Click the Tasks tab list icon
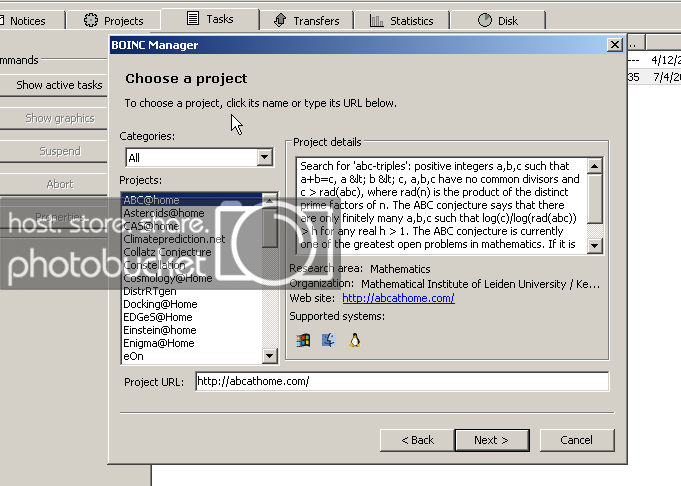Image resolution: width=681 pixels, height=486 pixels. point(193,19)
